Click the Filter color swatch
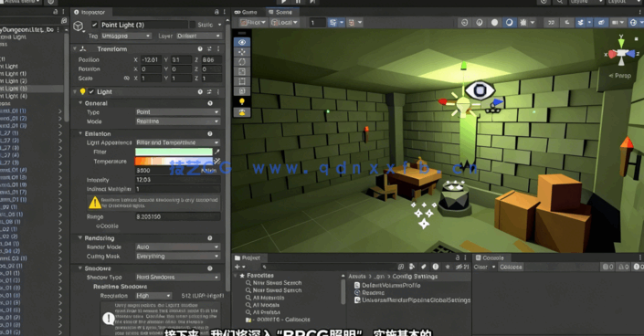 (x=174, y=152)
